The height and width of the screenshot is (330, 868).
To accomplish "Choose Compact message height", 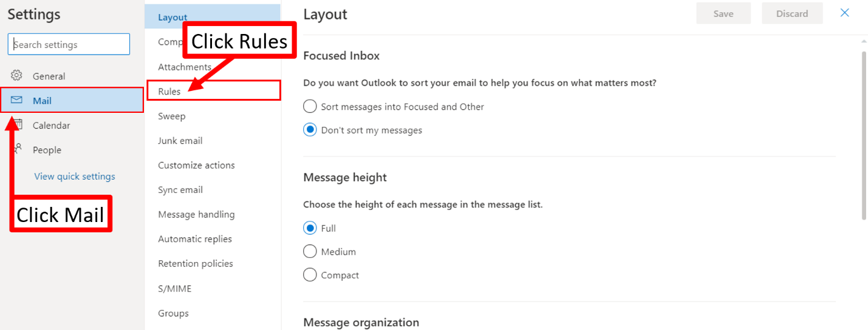I will (x=310, y=275).
